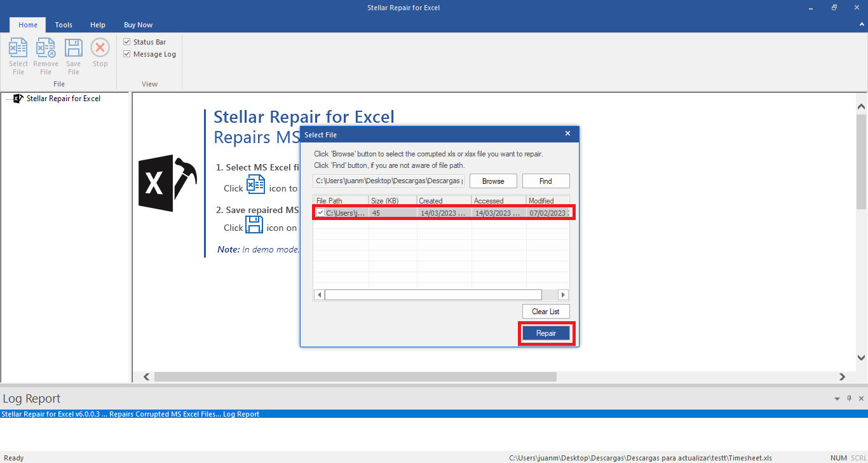Click main pane vertical scroll up arrow
Screen dimensions: 868x463
click(x=862, y=106)
